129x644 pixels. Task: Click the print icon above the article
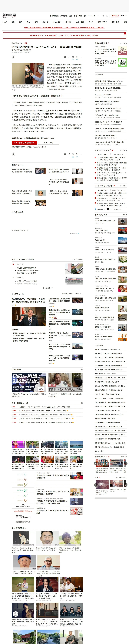click(x=14, y=57)
